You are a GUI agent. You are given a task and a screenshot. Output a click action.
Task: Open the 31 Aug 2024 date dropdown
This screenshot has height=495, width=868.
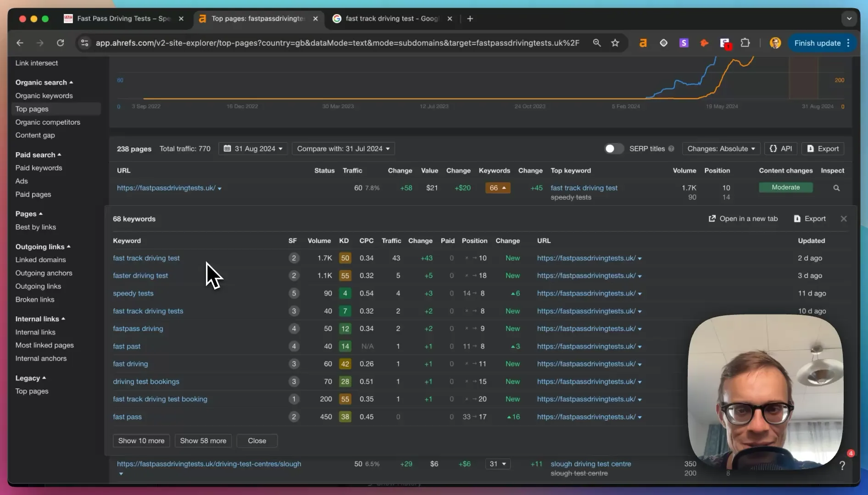pyautogui.click(x=253, y=148)
